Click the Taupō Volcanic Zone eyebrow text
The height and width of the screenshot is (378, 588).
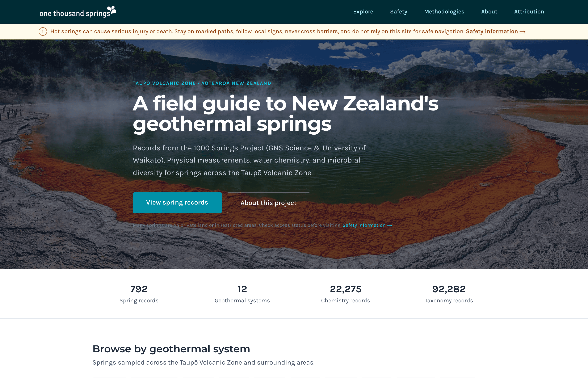pyautogui.click(x=202, y=83)
